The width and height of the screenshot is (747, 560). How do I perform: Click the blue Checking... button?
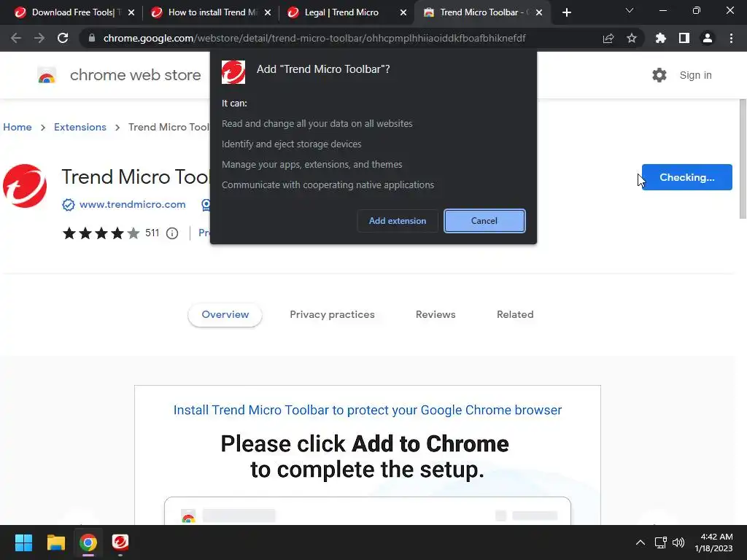coord(686,177)
